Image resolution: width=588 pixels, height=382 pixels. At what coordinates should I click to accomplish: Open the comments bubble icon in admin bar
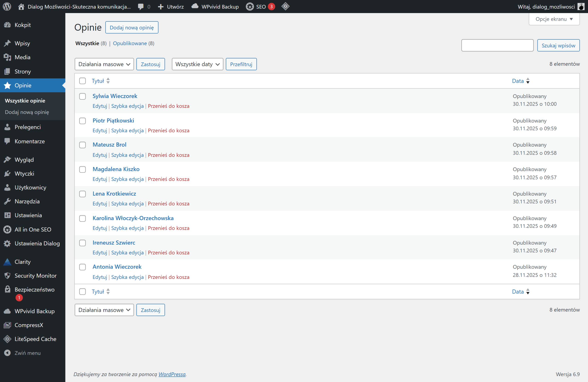click(x=141, y=7)
